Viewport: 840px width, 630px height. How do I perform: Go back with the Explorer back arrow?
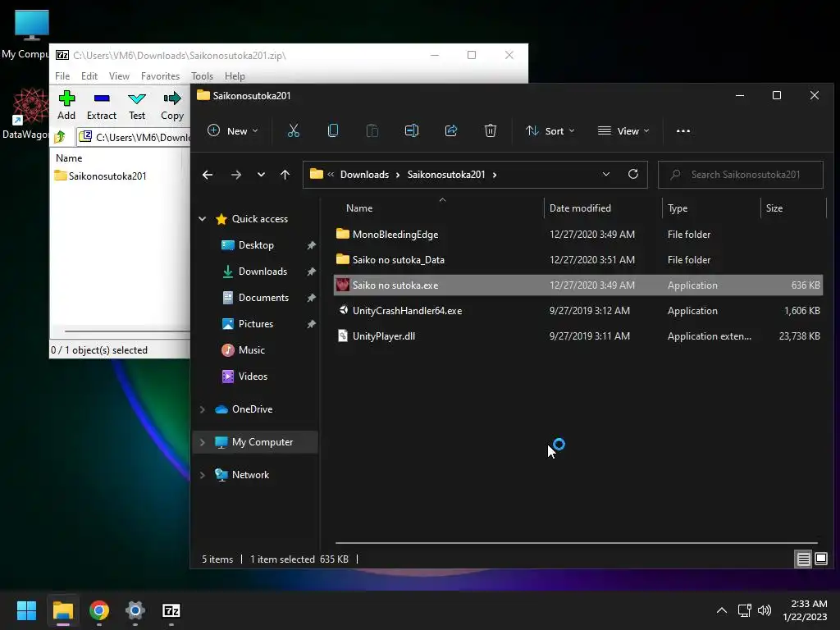208,175
